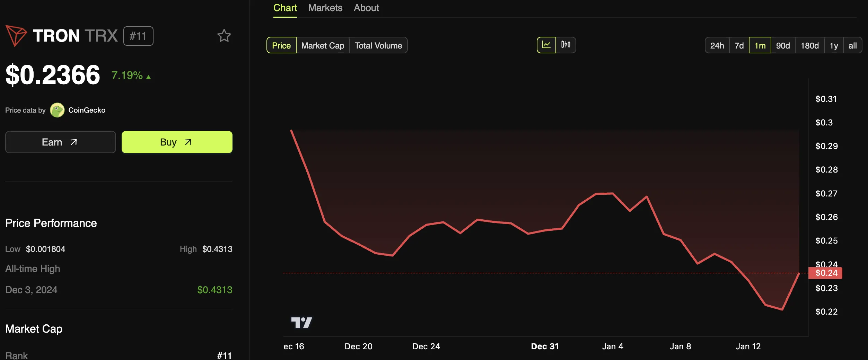Click the Jan 4 date axis label
Viewport: 868px width, 360px height.
pyautogui.click(x=612, y=346)
